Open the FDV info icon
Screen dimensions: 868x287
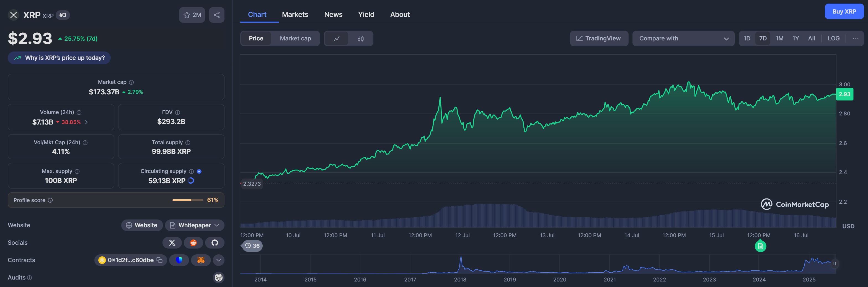(x=178, y=113)
